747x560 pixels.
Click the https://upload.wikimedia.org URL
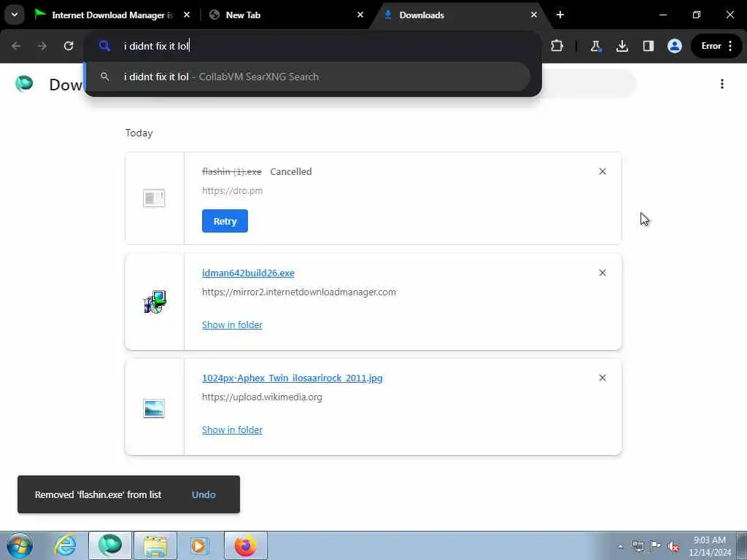(262, 397)
